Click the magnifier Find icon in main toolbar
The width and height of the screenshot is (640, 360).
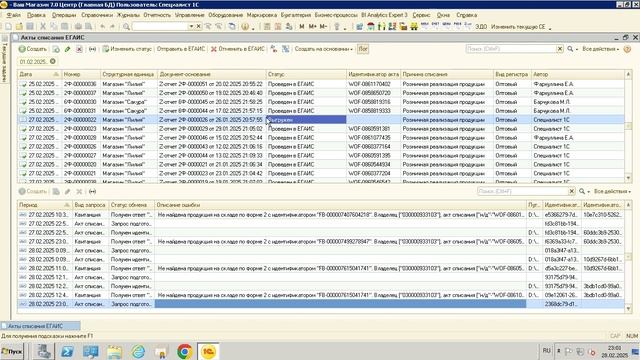127,27
